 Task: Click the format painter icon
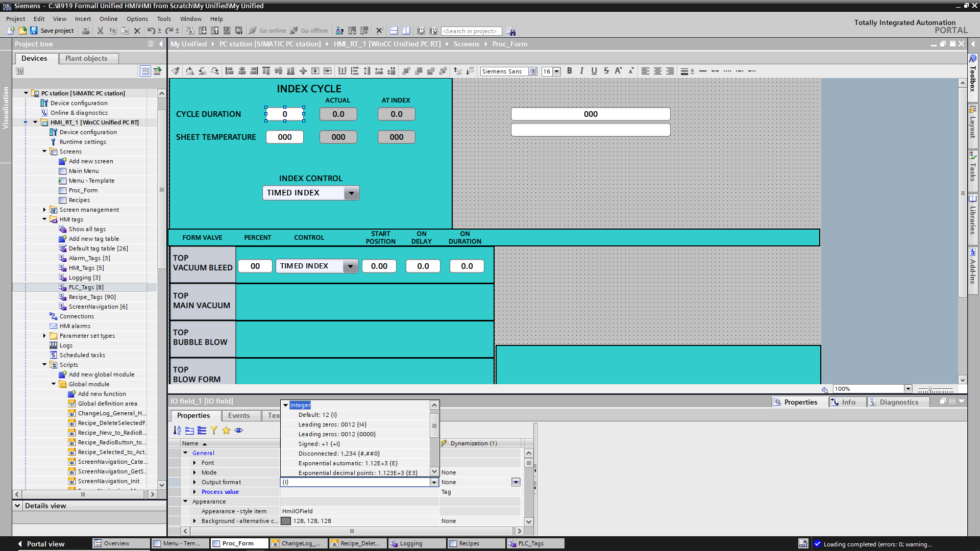[176, 71]
